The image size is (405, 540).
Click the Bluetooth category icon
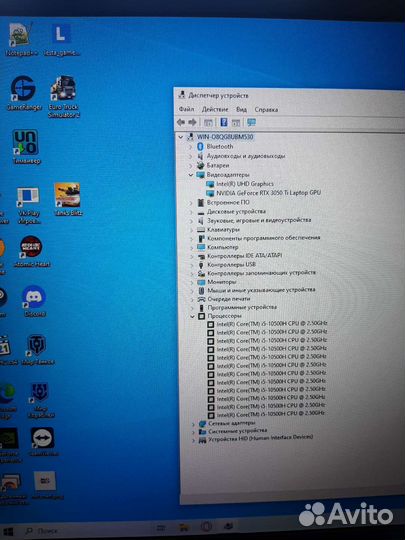[x=200, y=146]
